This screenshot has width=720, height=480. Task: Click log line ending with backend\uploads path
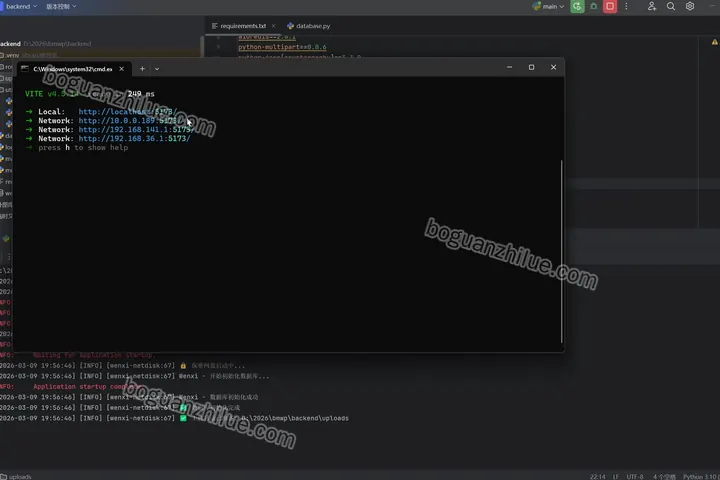[x=174, y=418]
